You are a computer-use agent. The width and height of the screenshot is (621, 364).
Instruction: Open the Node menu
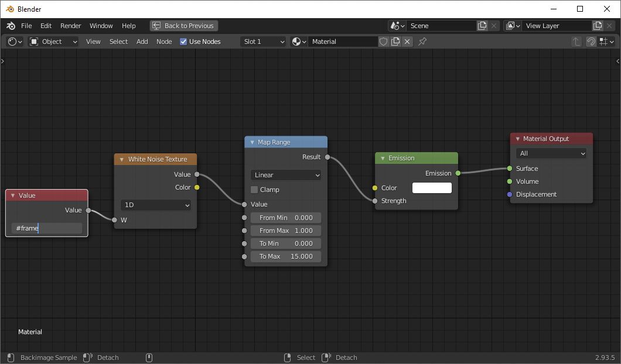[164, 42]
